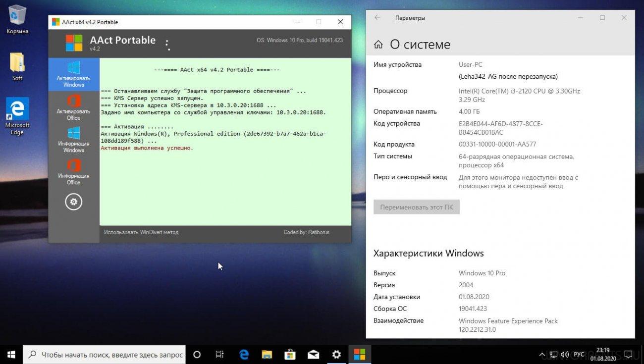This screenshot has width=644, height=364.
Task: Click the taskbar search box
Action: (x=105, y=355)
